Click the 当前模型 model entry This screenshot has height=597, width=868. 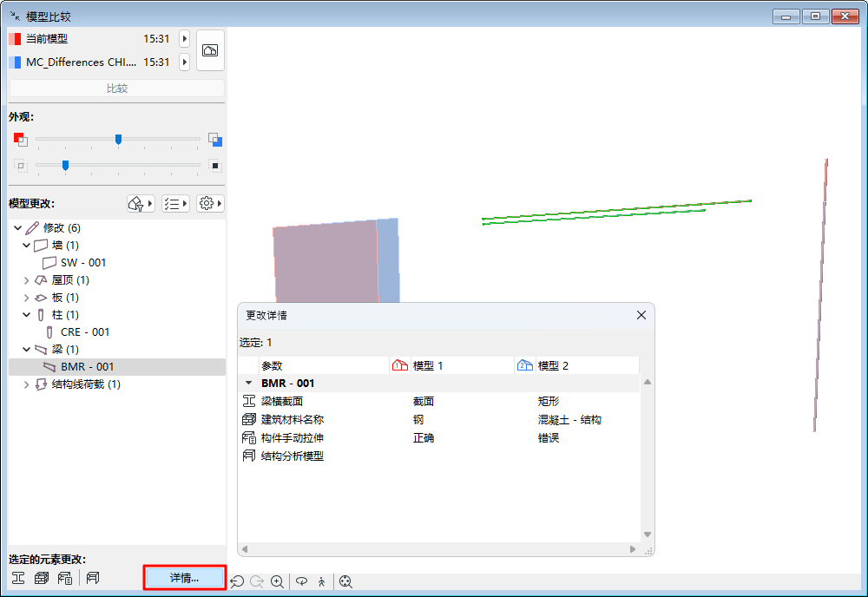pos(47,39)
